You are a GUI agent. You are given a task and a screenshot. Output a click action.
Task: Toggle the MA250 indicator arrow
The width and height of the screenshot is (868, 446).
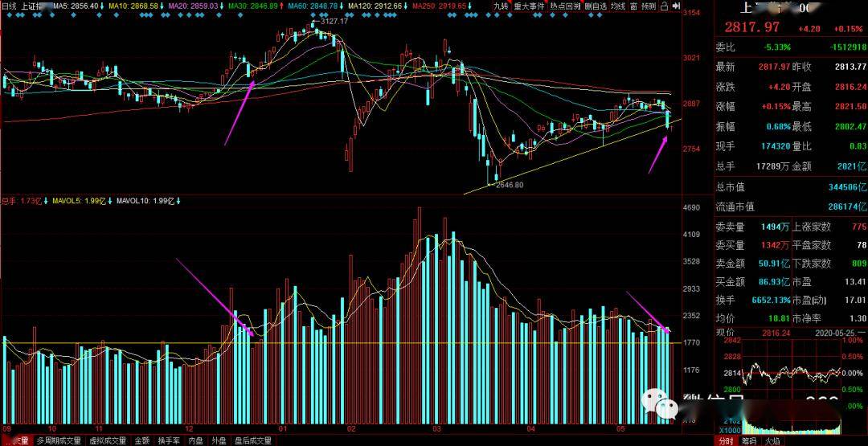pos(469,6)
